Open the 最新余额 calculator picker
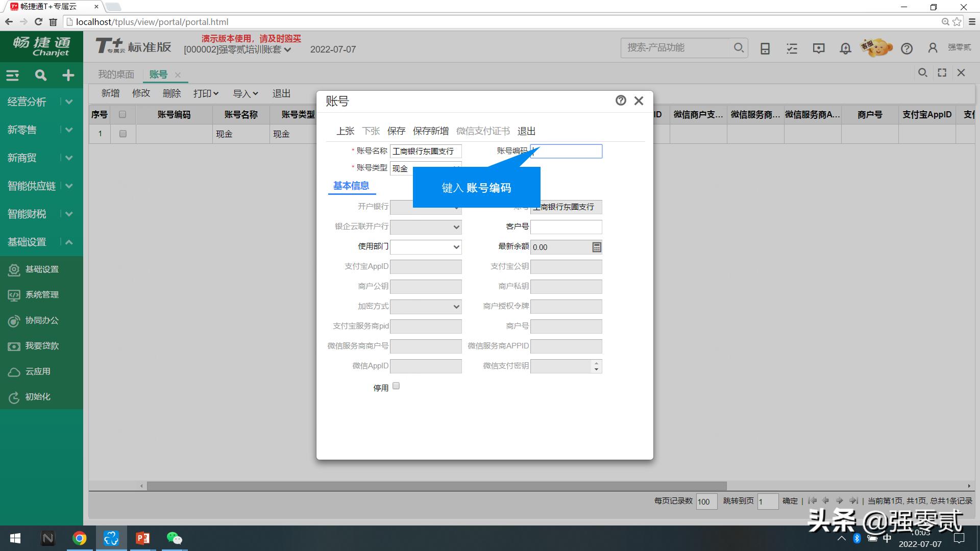 (x=596, y=247)
